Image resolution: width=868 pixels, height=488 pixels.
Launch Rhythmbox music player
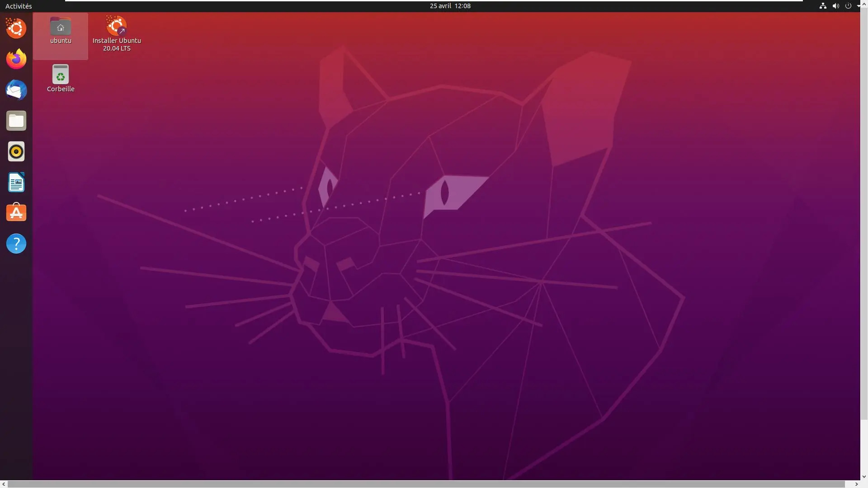[x=16, y=151]
